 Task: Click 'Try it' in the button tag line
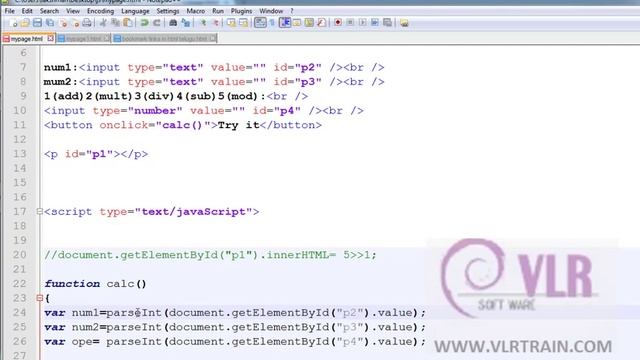coord(238,125)
